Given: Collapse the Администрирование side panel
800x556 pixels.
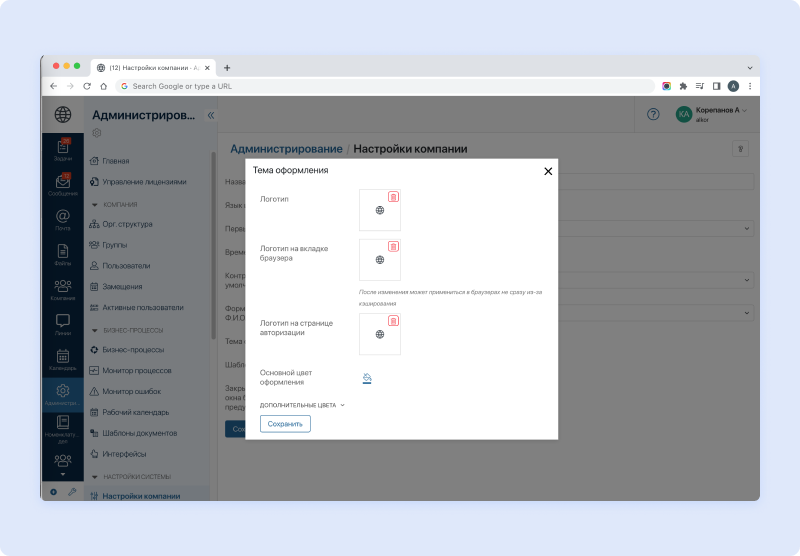Looking at the screenshot, I should (x=210, y=116).
